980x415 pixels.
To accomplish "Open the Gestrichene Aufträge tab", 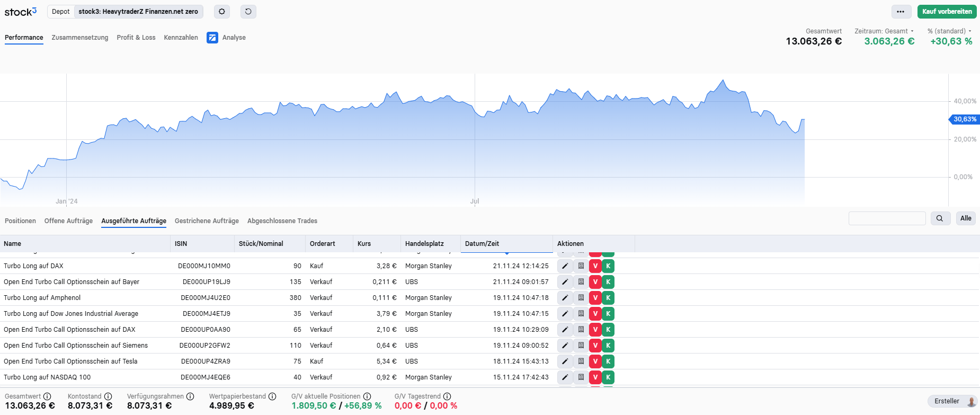I will (x=207, y=221).
